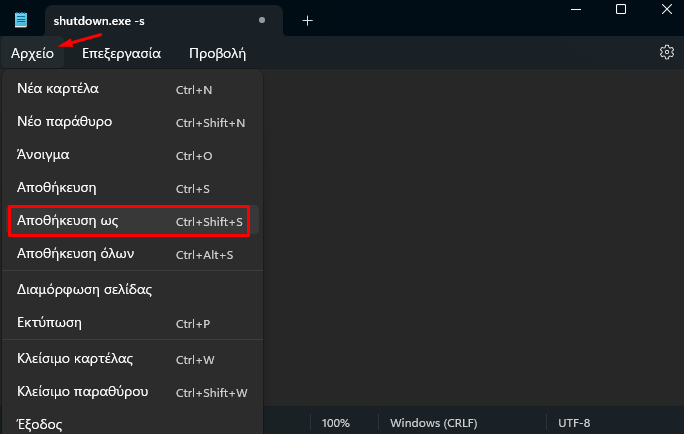Image resolution: width=684 pixels, height=434 pixels.
Task: Open the Προβολή menu
Action: pyautogui.click(x=217, y=53)
